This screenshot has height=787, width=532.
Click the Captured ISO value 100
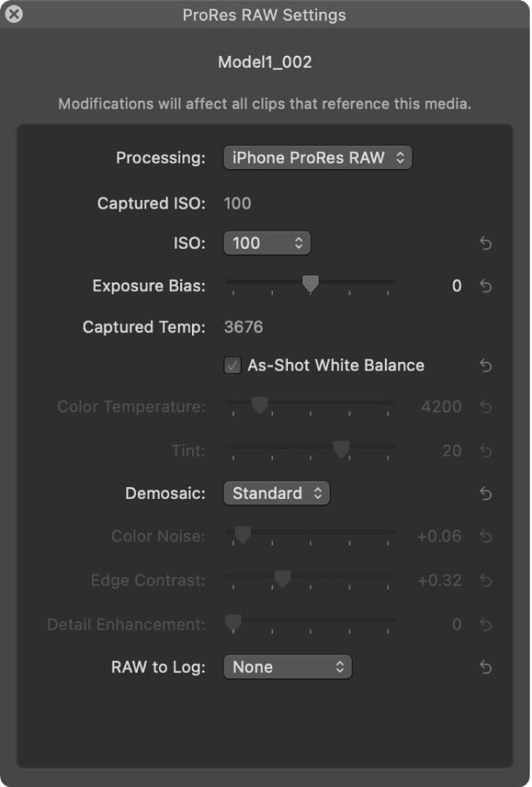[x=236, y=203]
